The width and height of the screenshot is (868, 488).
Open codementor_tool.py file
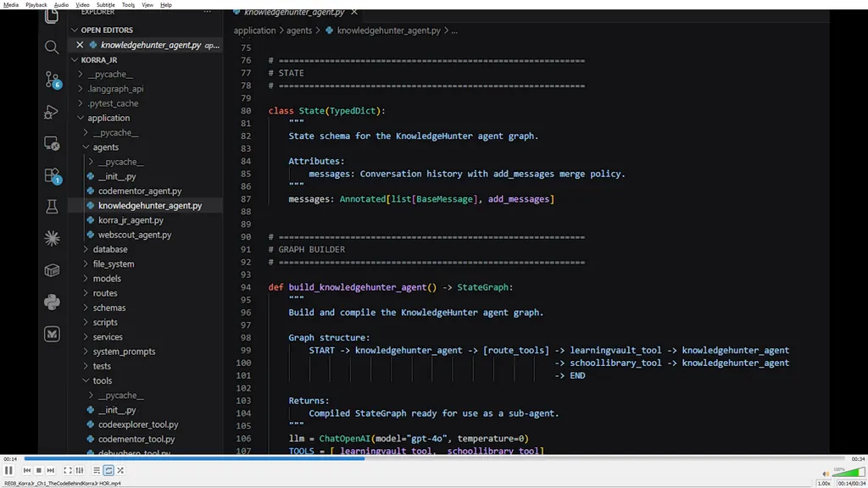[136, 440]
